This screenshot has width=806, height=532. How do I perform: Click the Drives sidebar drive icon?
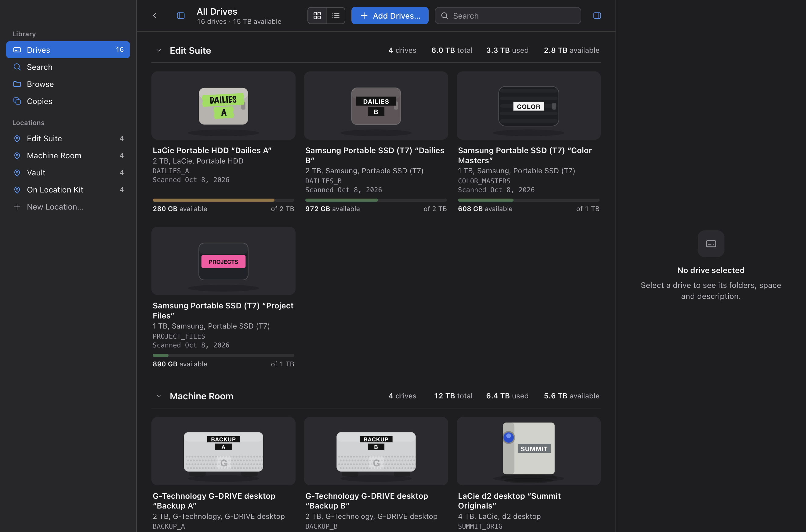17,50
